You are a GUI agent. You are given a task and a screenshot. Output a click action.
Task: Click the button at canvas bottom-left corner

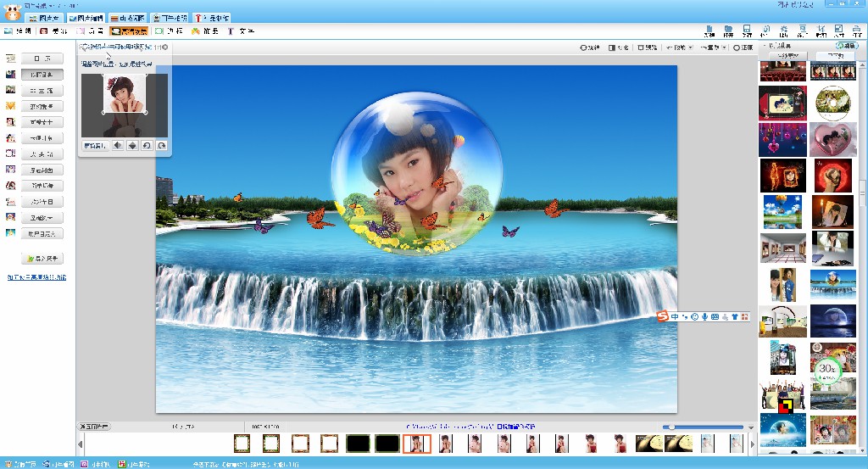94,427
